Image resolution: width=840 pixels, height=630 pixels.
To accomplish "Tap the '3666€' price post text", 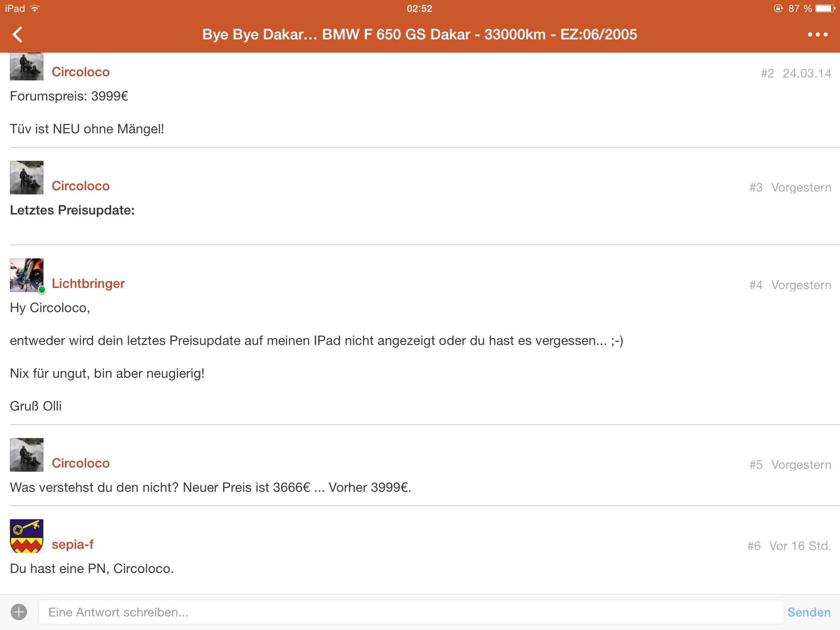I will coord(210,487).
